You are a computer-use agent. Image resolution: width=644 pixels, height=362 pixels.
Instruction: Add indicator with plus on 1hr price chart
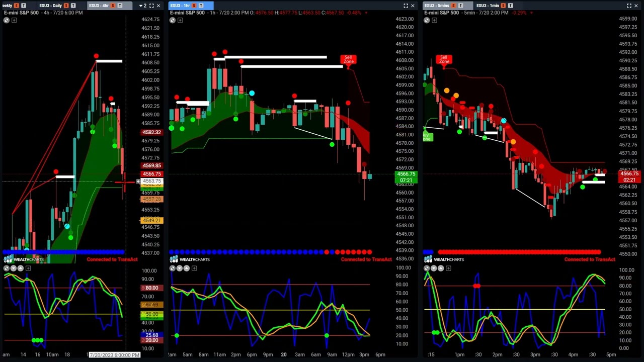pyautogui.click(x=180, y=20)
